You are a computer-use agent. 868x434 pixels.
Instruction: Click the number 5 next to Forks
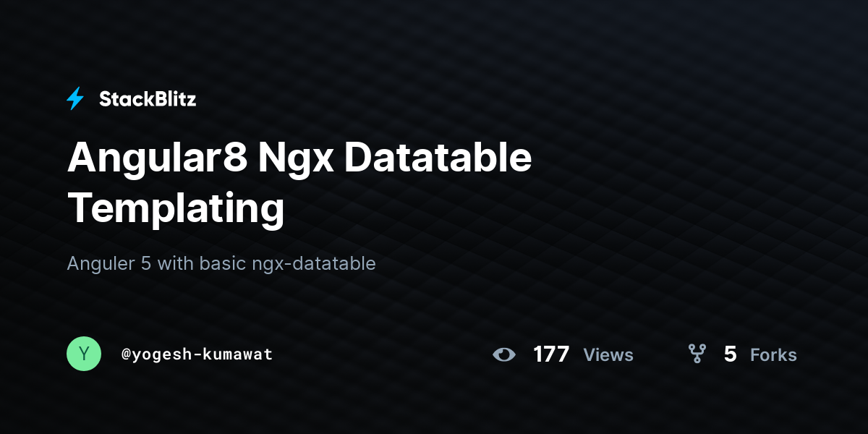(731, 354)
